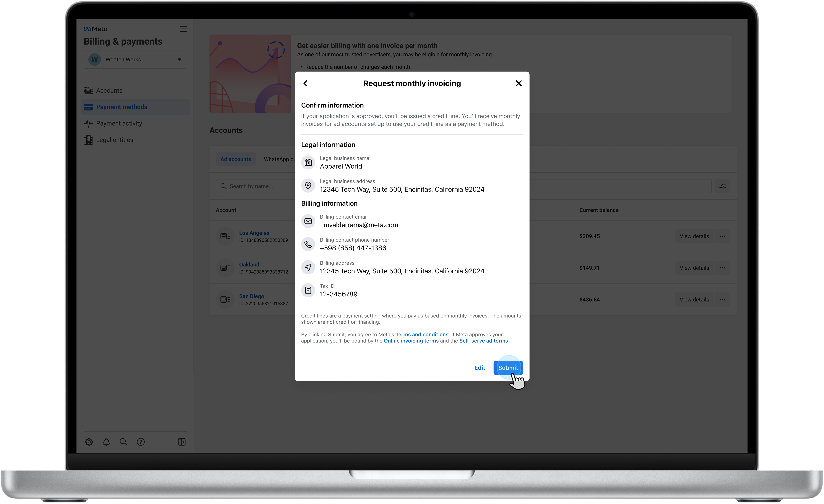
Task: Collapse the sidebar with the panel icon
Action: (182, 442)
